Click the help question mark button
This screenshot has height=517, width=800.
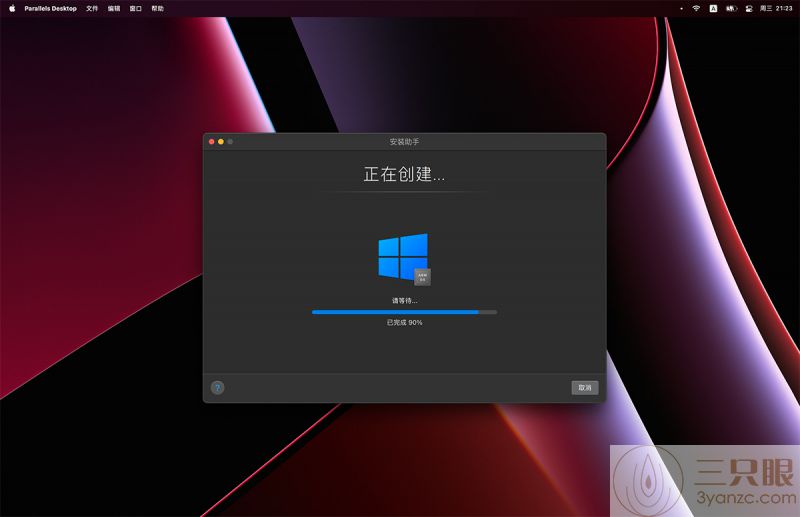[217, 387]
